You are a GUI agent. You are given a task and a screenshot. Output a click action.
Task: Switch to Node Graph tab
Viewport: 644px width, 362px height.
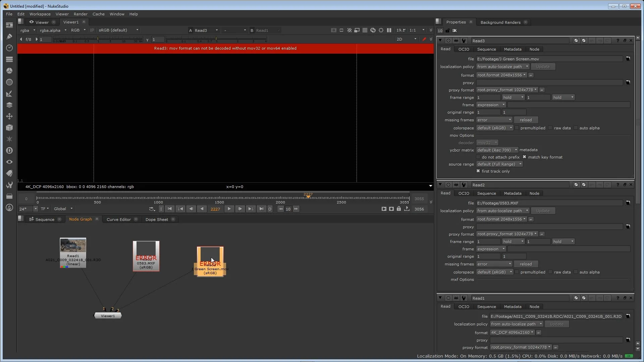[x=80, y=219]
